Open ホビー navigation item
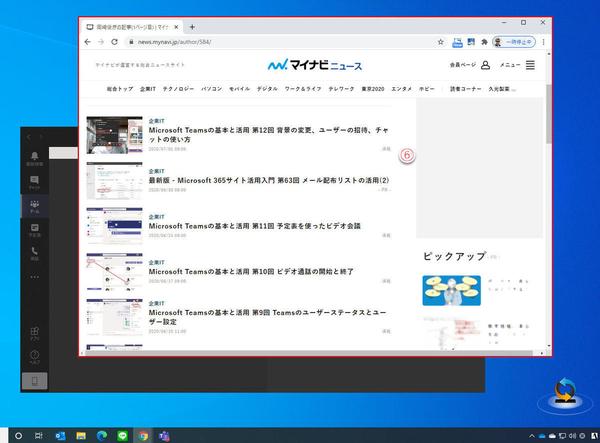The width and height of the screenshot is (600, 443). click(427, 89)
